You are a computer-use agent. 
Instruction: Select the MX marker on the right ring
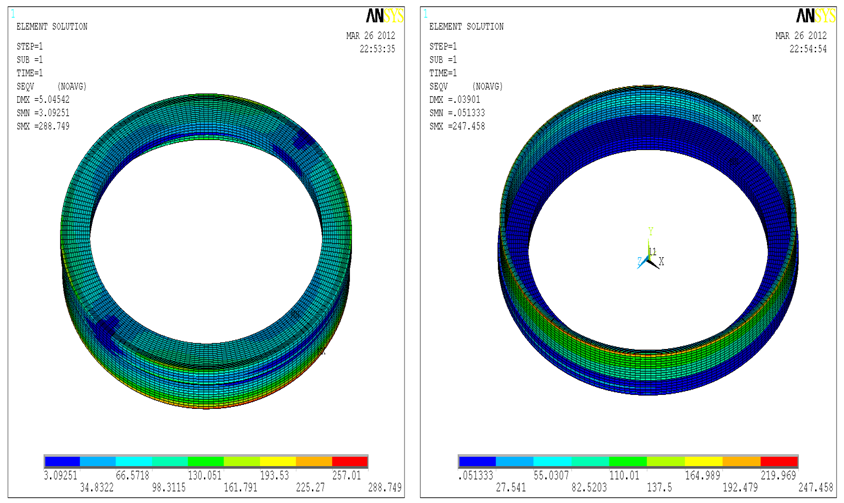pyautogui.click(x=757, y=118)
